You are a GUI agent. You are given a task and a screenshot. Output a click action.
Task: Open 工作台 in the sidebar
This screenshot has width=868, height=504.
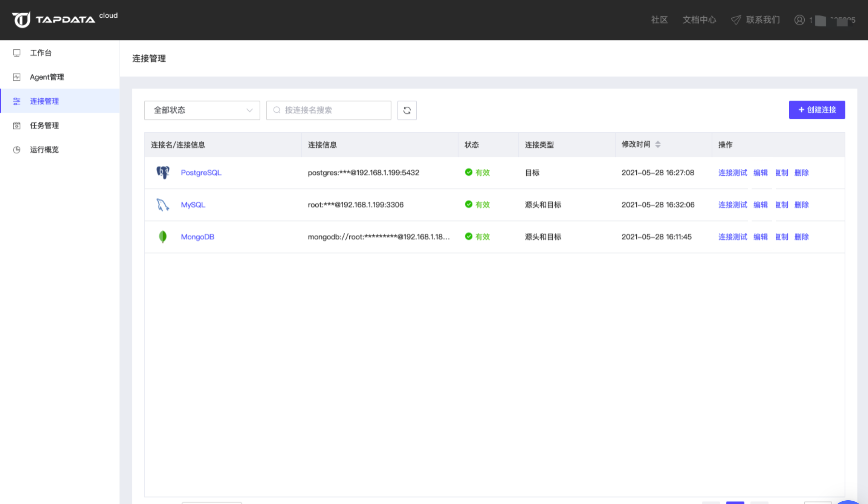(x=41, y=53)
